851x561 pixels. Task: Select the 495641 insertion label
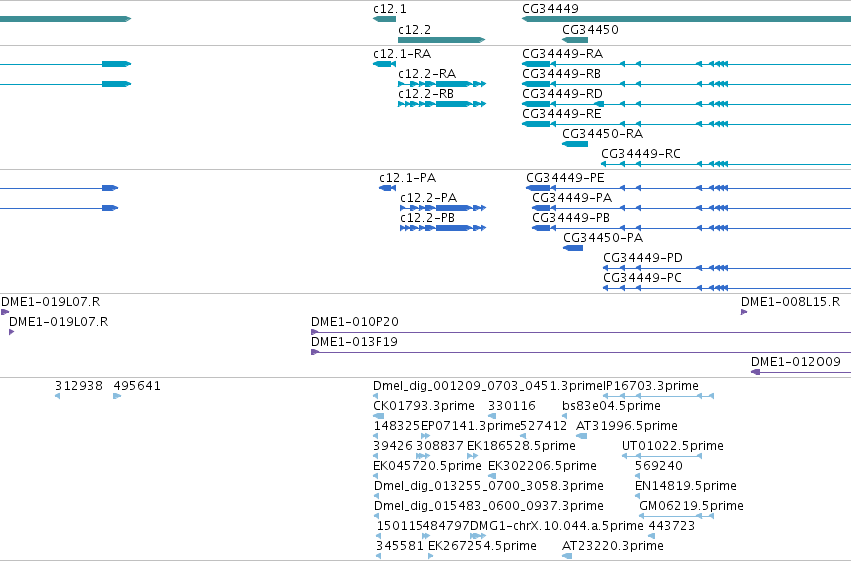[x=137, y=387]
